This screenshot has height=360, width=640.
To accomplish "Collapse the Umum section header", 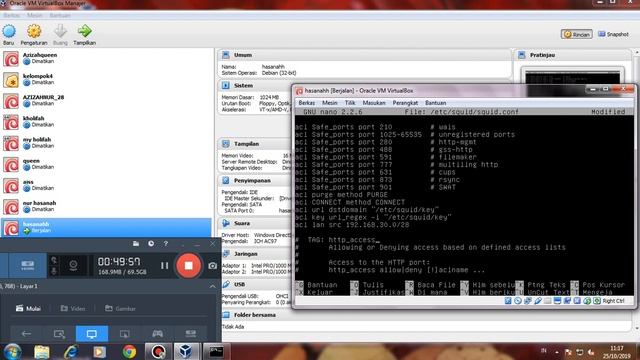I will coord(364,55).
